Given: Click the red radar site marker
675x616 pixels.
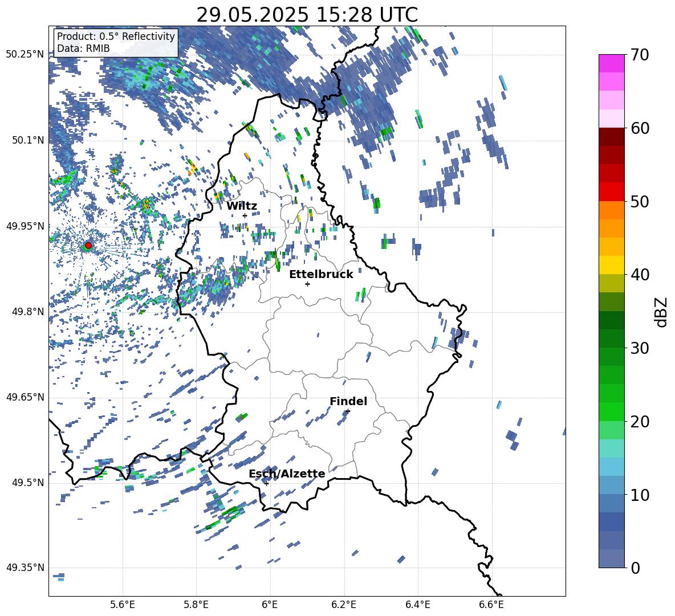Looking at the screenshot, I should (x=88, y=245).
